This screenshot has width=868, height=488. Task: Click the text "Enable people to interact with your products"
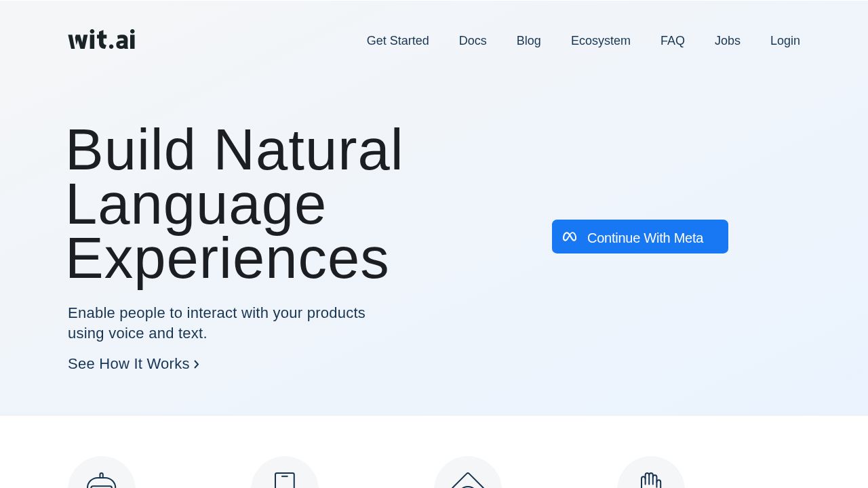(216, 313)
